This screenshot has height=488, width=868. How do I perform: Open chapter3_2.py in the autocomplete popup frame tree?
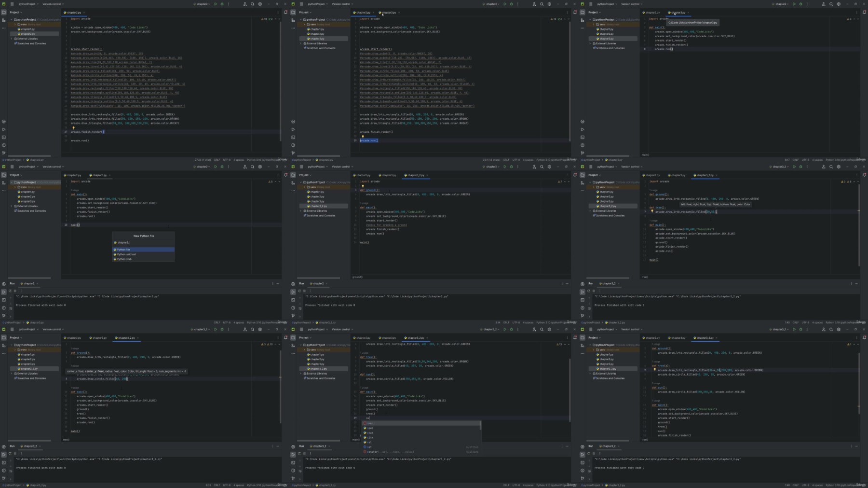coord(318,369)
